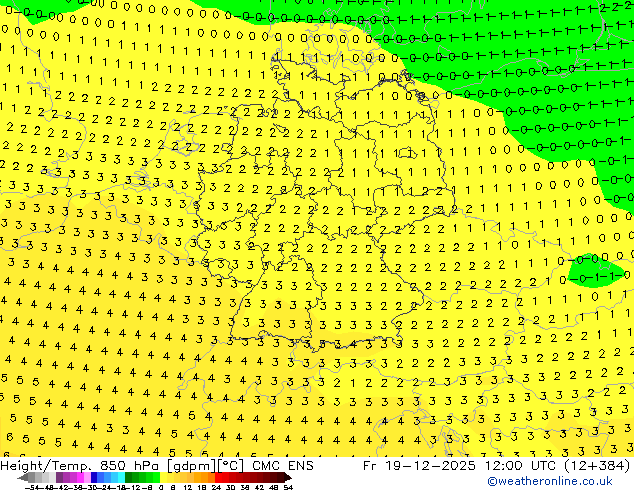Click the bright green -6 legend color
The height and width of the screenshot is (490, 634).
(156, 477)
